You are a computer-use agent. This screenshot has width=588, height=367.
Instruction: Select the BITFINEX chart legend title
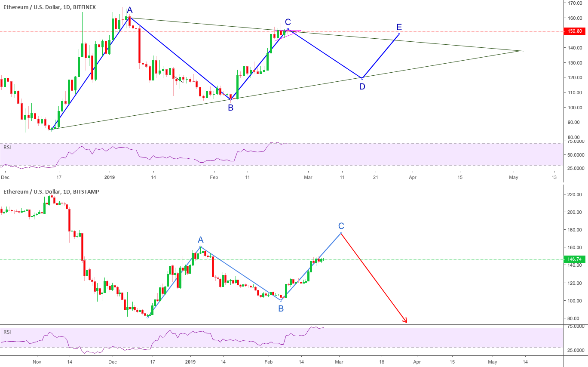[49, 7]
